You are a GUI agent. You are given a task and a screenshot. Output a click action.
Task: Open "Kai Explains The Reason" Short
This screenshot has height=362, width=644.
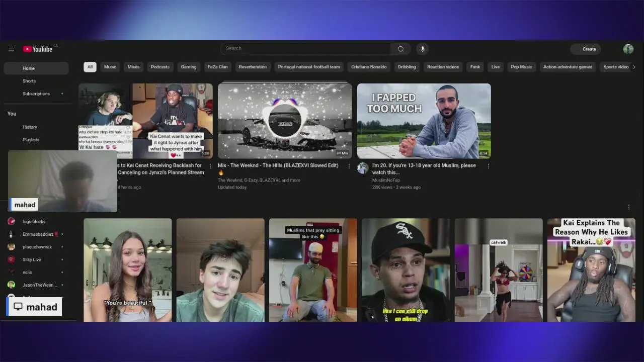coord(591,270)
